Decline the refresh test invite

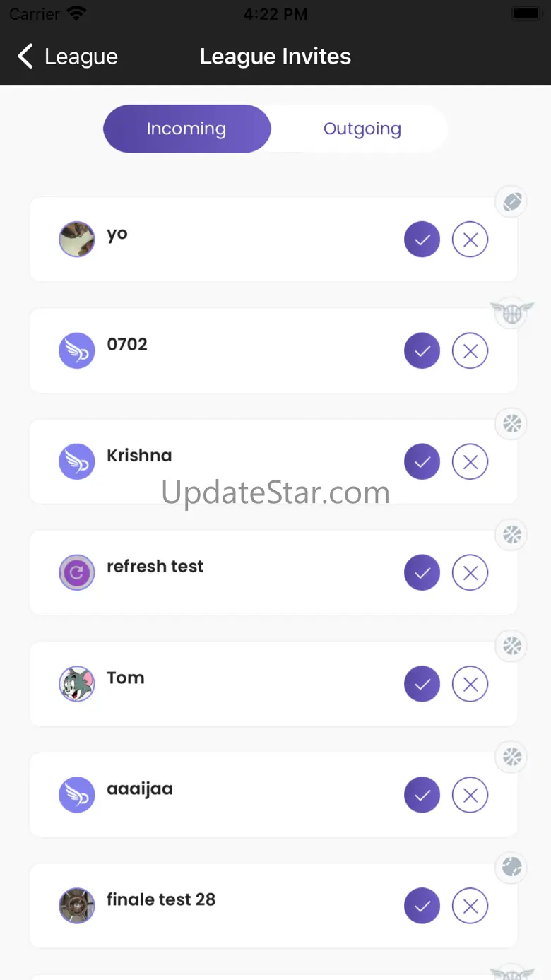click(470, 572)
